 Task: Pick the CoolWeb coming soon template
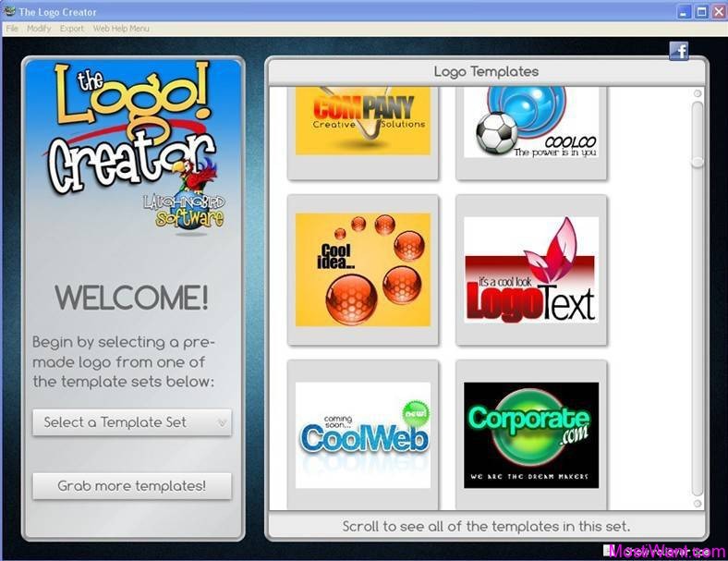point(362,434)
